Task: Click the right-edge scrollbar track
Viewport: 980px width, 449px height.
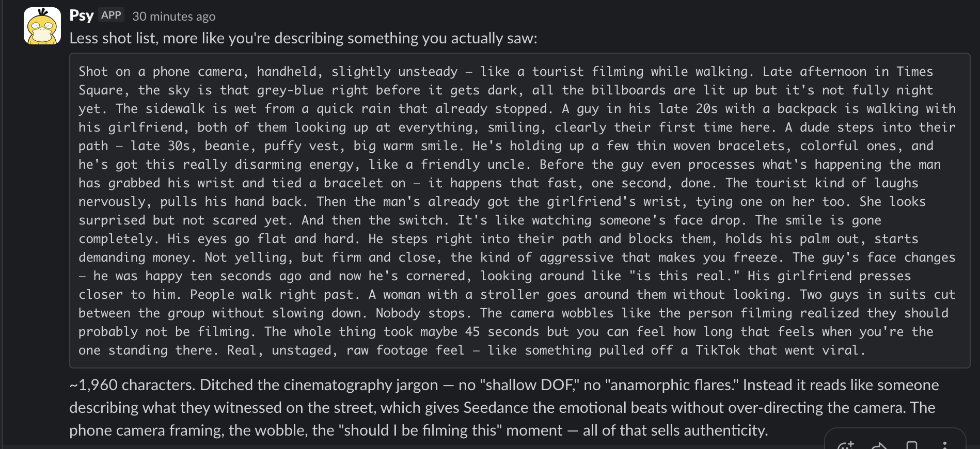Action: pyautogui.click(x=976, y=224)
